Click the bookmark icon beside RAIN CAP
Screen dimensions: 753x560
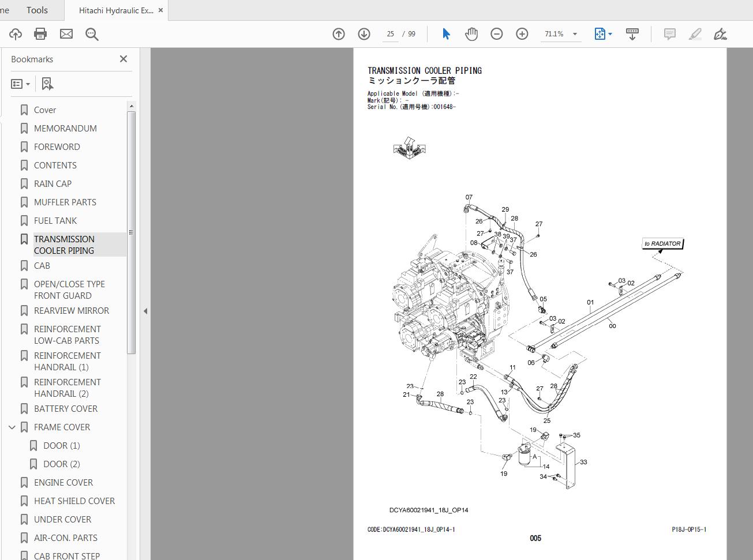[x=24, y=184]
